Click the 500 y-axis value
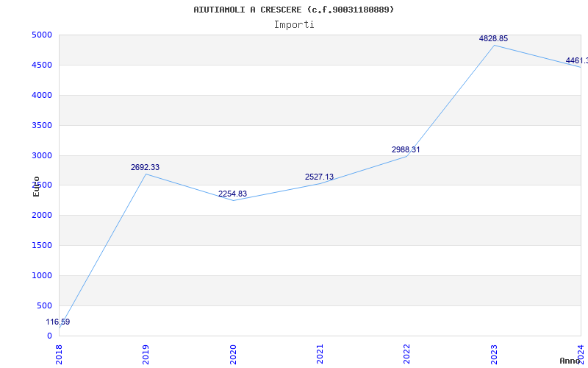Viewport: 588px width, 368px height. (x=44, y=305)
